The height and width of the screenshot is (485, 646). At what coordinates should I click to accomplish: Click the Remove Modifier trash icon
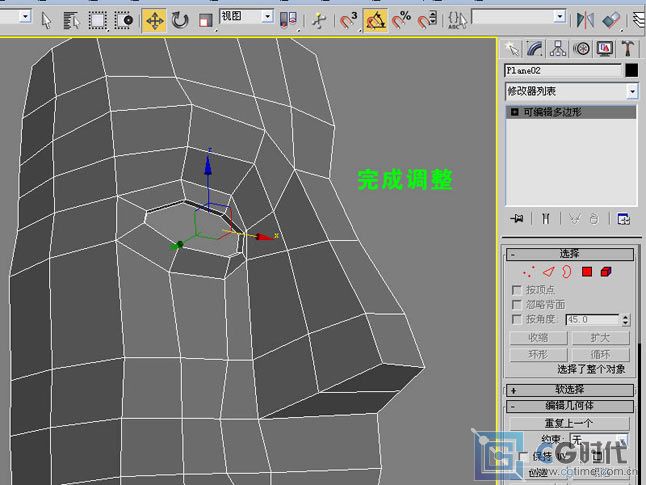[594, 218]
